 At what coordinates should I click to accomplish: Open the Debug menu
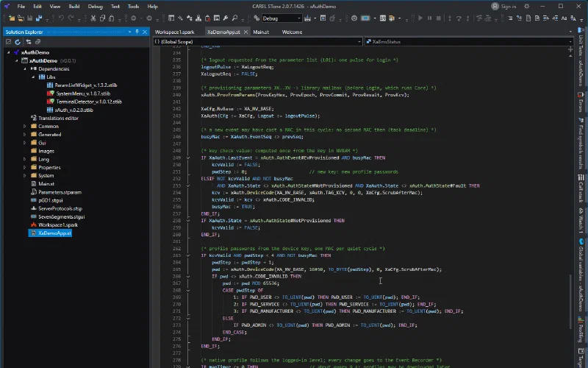[x=95, y=7]
